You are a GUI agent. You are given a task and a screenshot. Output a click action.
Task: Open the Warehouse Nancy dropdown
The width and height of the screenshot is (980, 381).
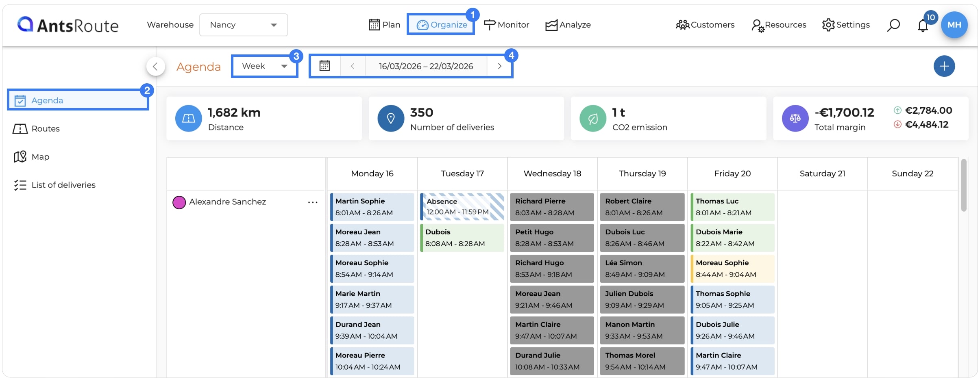[244, 25]
